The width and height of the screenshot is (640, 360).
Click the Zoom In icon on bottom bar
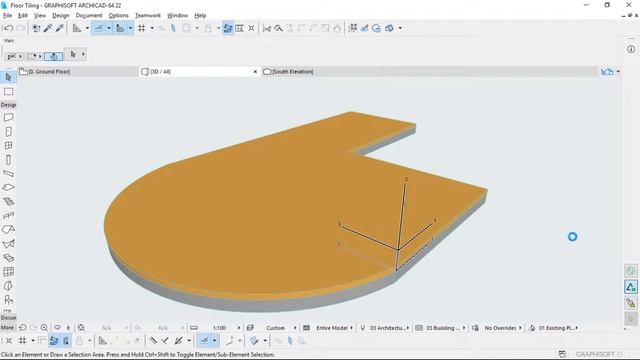pos(44,328)
